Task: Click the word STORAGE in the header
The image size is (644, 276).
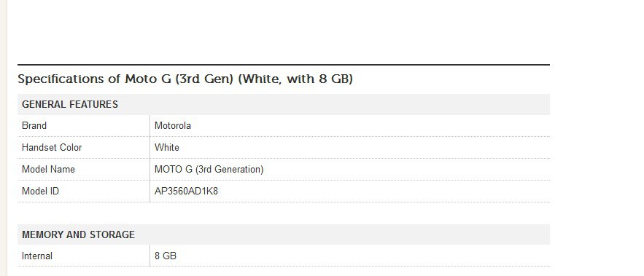Action: (x=112, y=234)
